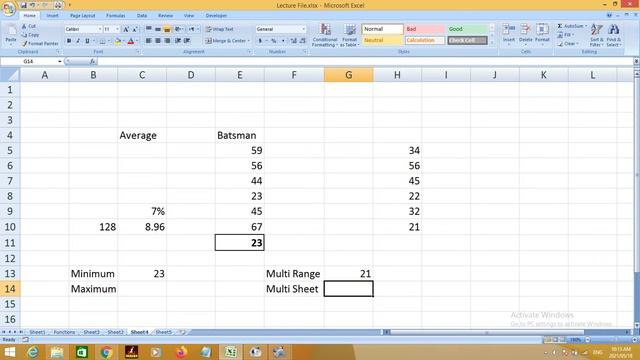The image size is (640, 360).
Task: Save the workbook from Quick Access toolbar
Action: pyautogui.click(x=23, y=5)
